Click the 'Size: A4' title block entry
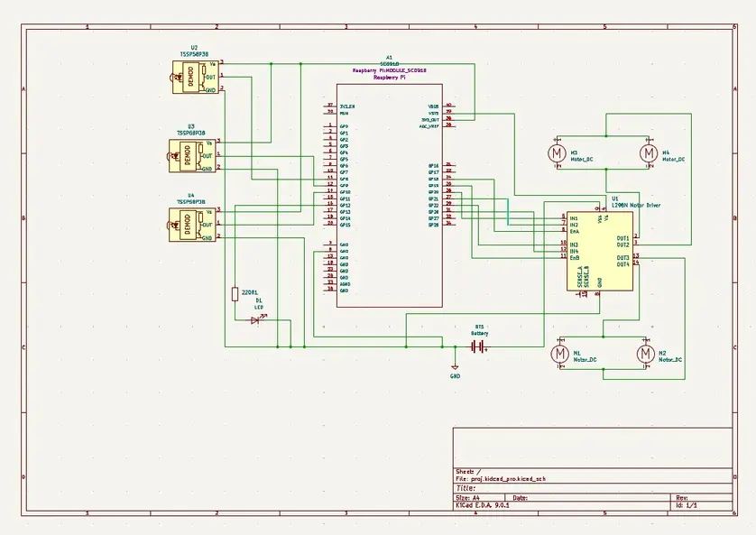The height and width of the screenshot is (535, 756). (x=467, y=498)
